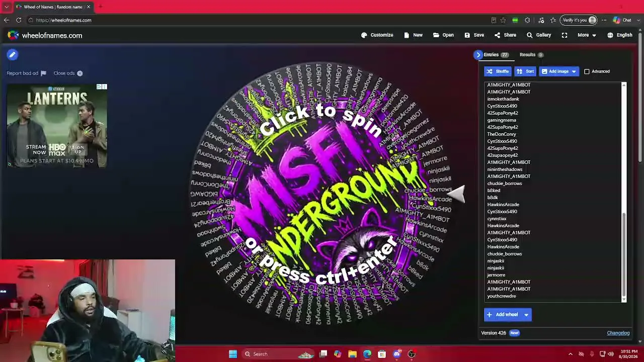Click the entries list scrollbar
This screenshot has width=644, height=362.
coord(624,254)
